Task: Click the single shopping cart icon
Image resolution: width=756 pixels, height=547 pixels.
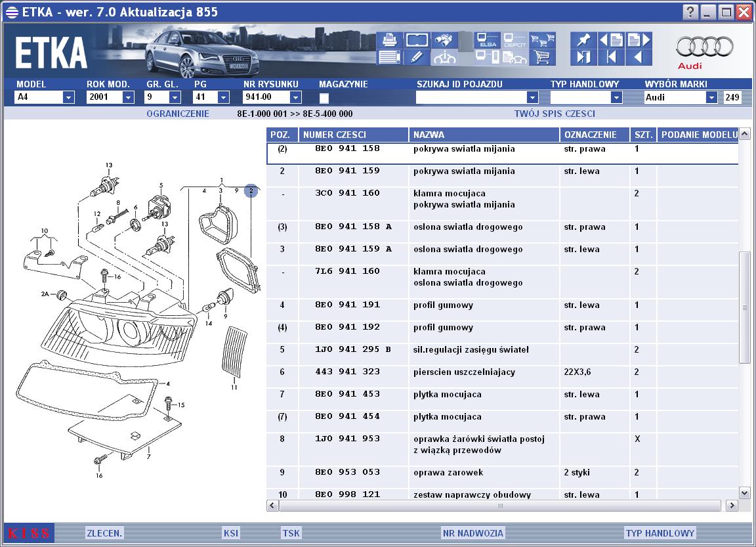Action: point(543,57)
